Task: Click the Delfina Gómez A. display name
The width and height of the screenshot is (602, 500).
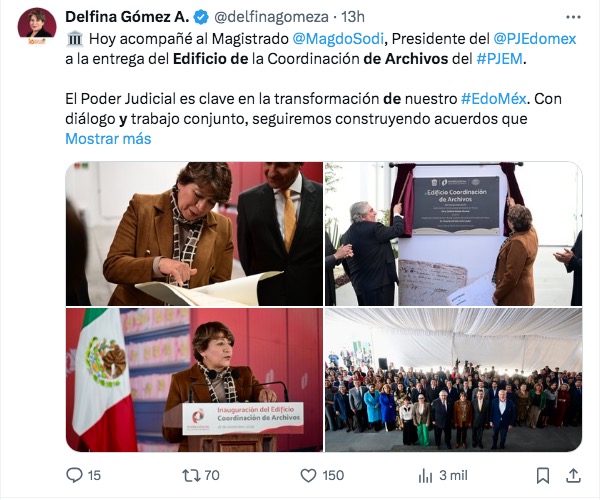Action: [x=127, y=17]
